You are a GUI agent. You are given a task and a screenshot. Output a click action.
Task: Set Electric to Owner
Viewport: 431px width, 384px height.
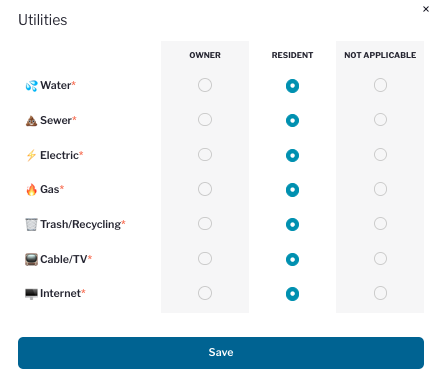[205, 155]
